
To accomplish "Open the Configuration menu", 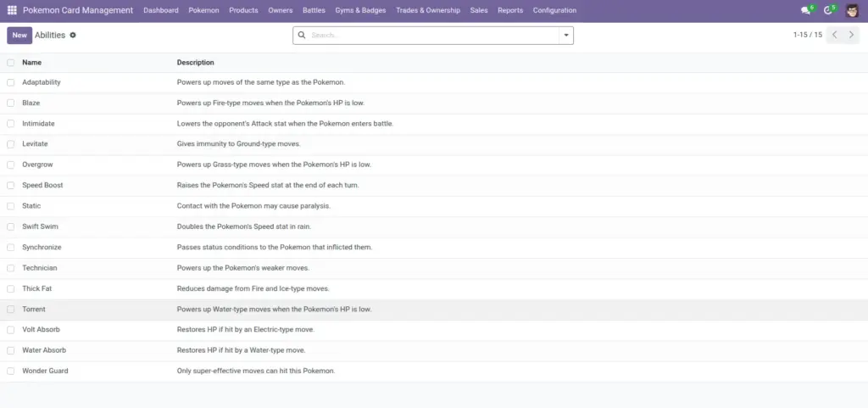I will click(x=554, y=10).
